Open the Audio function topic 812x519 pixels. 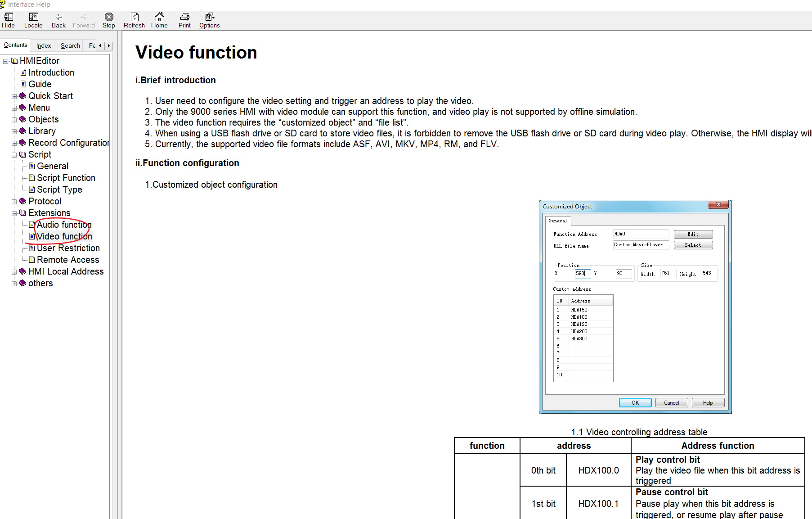pyautogui.click(x=64, y=225)
